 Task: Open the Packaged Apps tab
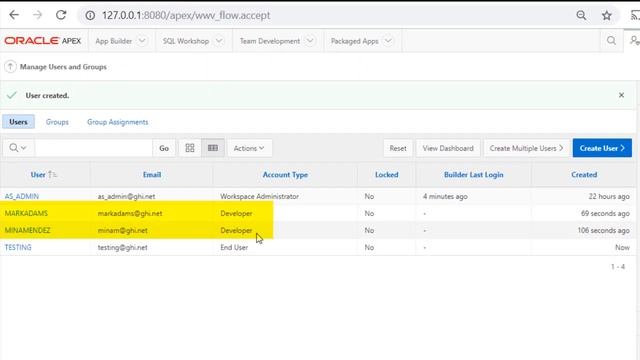coord(354,41)
